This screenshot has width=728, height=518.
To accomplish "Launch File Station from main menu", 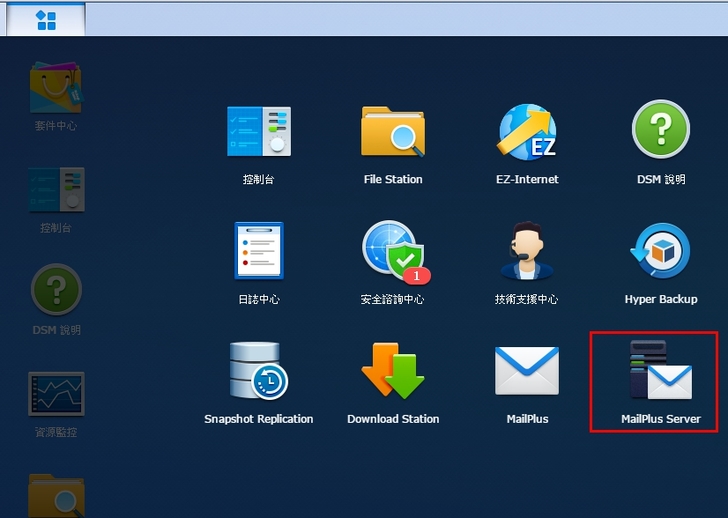I will coord(393,131).
